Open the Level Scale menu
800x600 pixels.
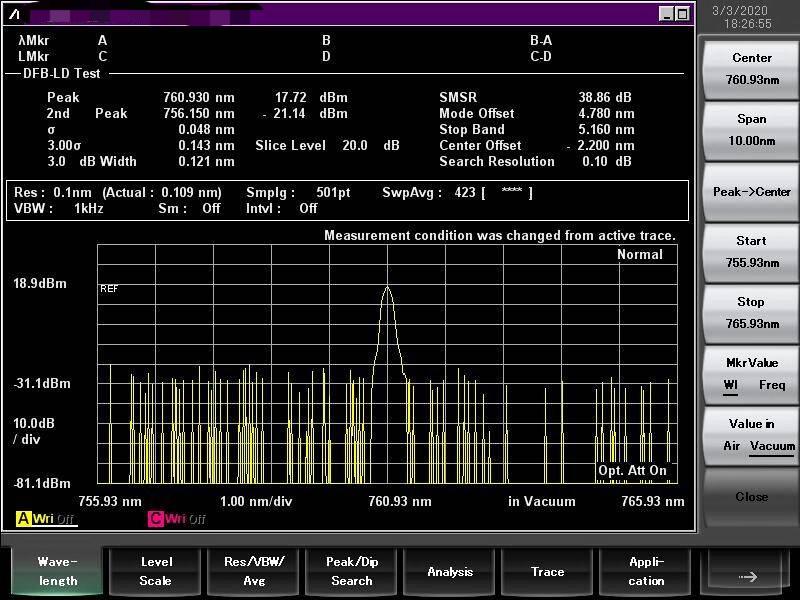click(155, 571)
